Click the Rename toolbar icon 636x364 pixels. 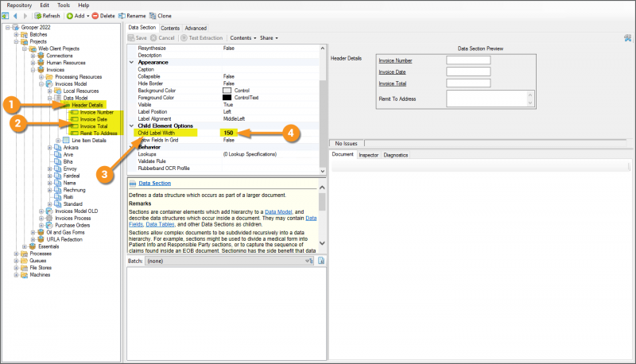coord(121,15)
